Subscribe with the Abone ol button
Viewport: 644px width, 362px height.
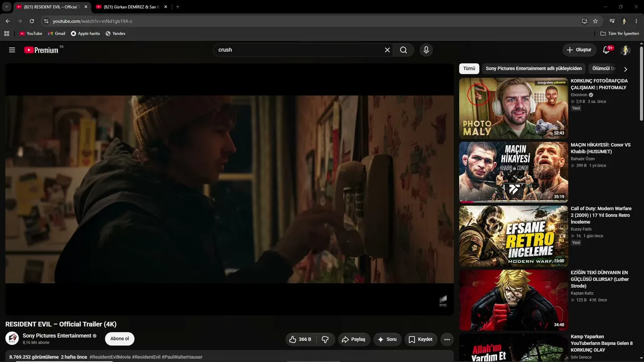coord(120,339)
